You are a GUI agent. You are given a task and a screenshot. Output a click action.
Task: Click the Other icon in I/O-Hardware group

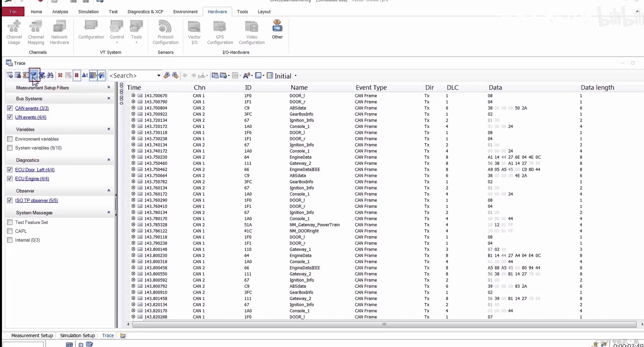[277, 30]
